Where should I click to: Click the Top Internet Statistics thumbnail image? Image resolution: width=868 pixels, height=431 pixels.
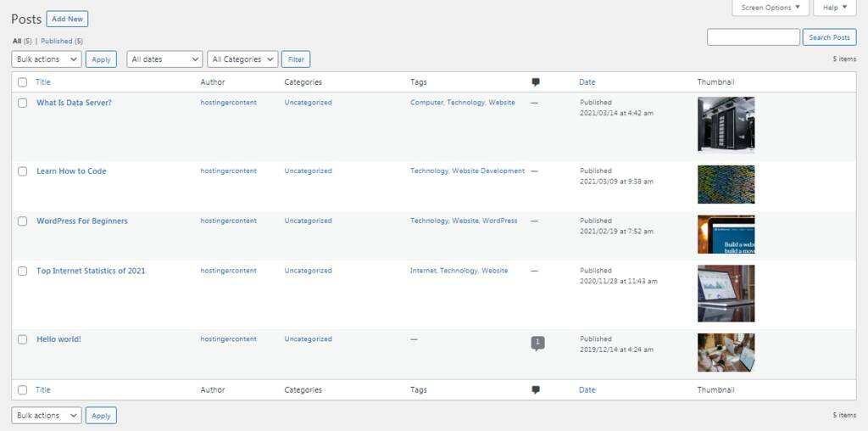click(726, 294)
